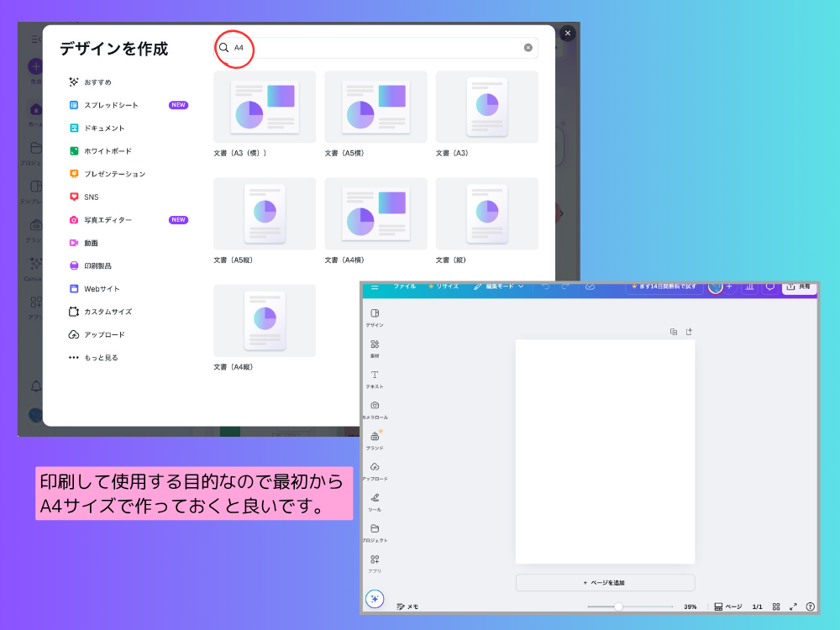Screen dimensions: 840x630
Task: Duplicate the page using the copy icon
Action: click(x=674, y=332)
